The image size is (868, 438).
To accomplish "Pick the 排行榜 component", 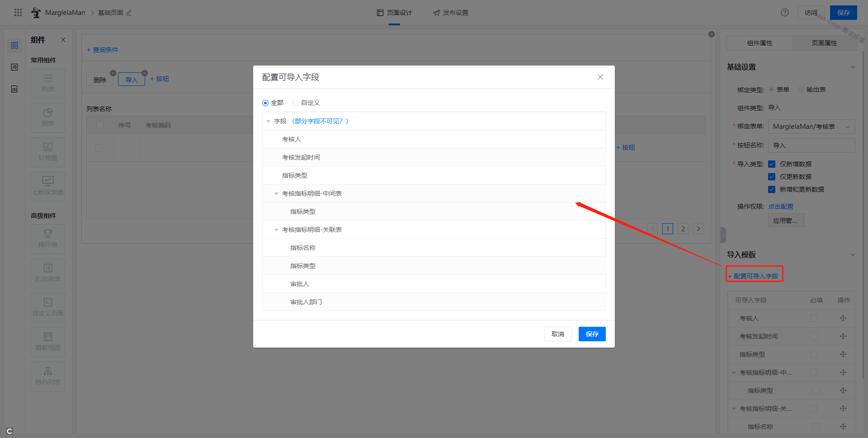I will (x=48, y=239).
